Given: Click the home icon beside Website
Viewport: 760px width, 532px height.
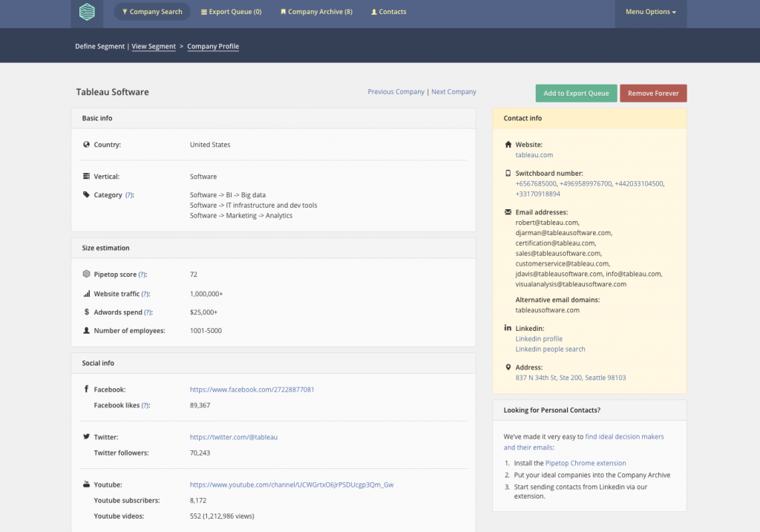Looking at the screenshot, I should point(508,145).
